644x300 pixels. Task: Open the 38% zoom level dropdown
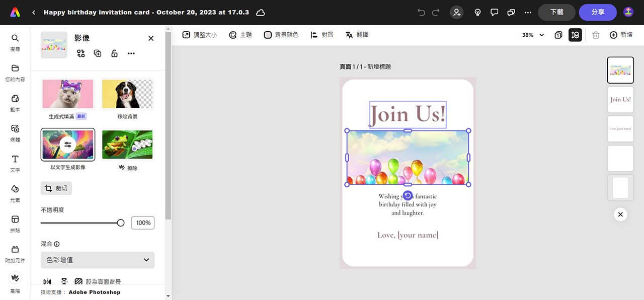tap(533, 35)
